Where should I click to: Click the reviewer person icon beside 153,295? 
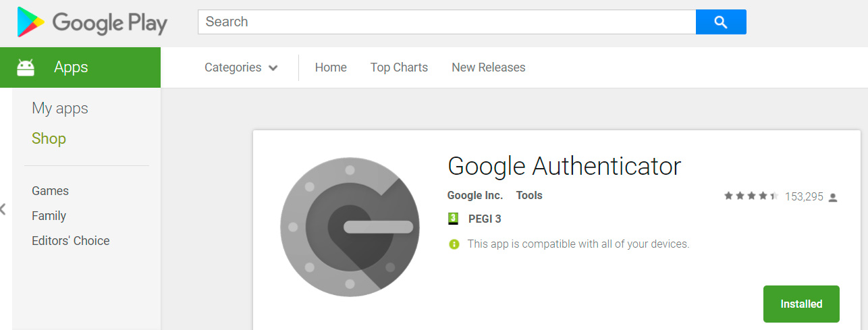(833, 197)
